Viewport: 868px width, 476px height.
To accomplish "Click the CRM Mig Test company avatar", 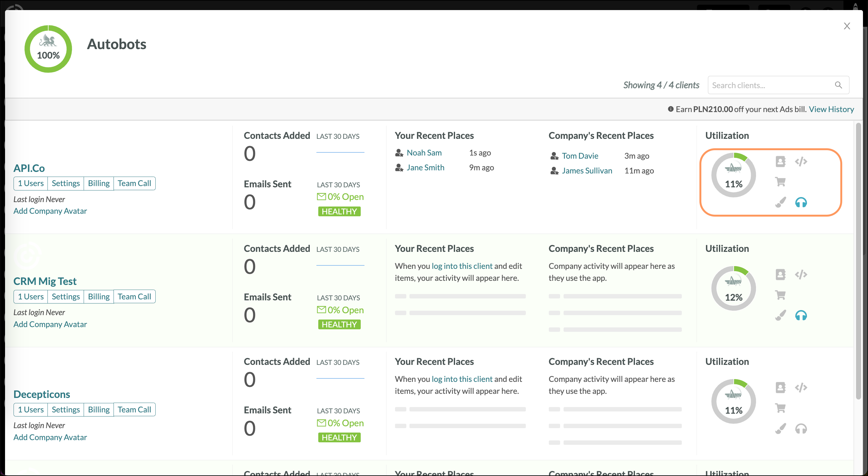I will click(28, 255).
